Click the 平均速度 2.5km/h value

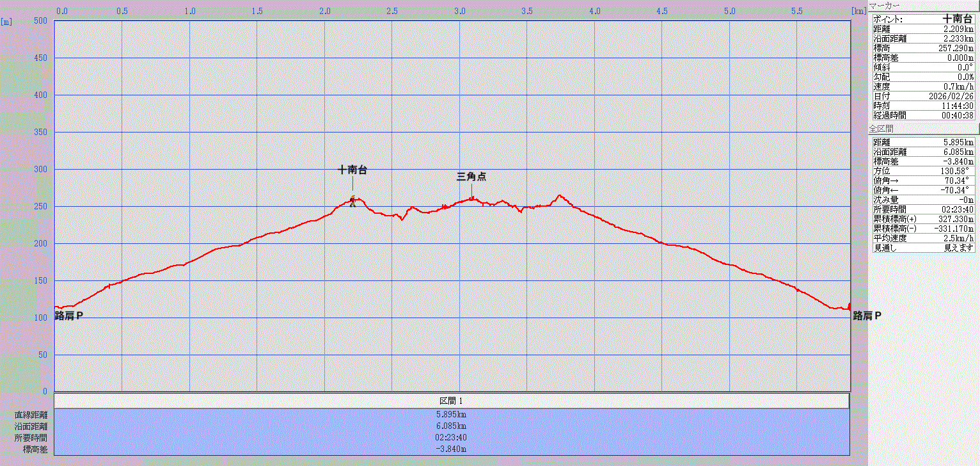[958, 238]
